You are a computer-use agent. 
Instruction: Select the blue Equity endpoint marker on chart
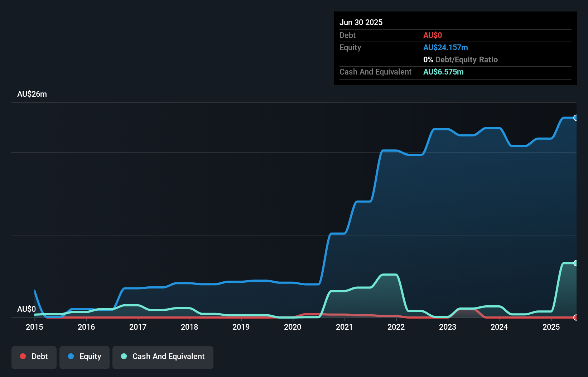tap(576, 118)
